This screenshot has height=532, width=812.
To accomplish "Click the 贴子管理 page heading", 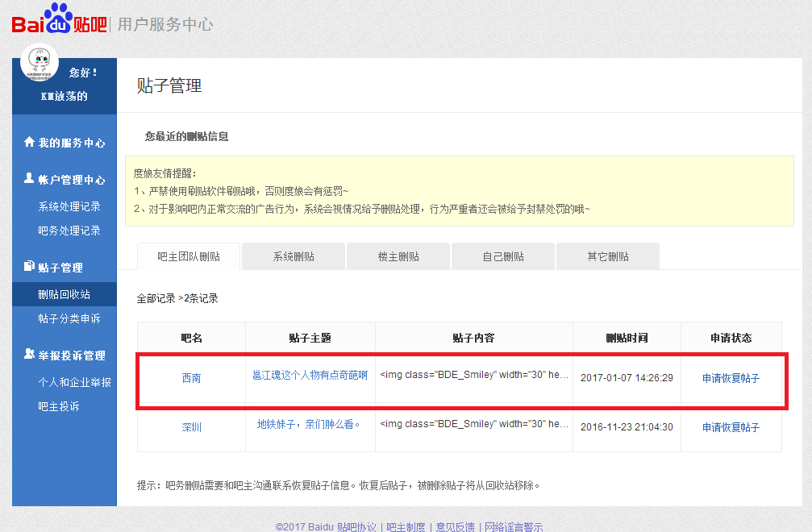I will pyautogui.click(x=169, y=85).
